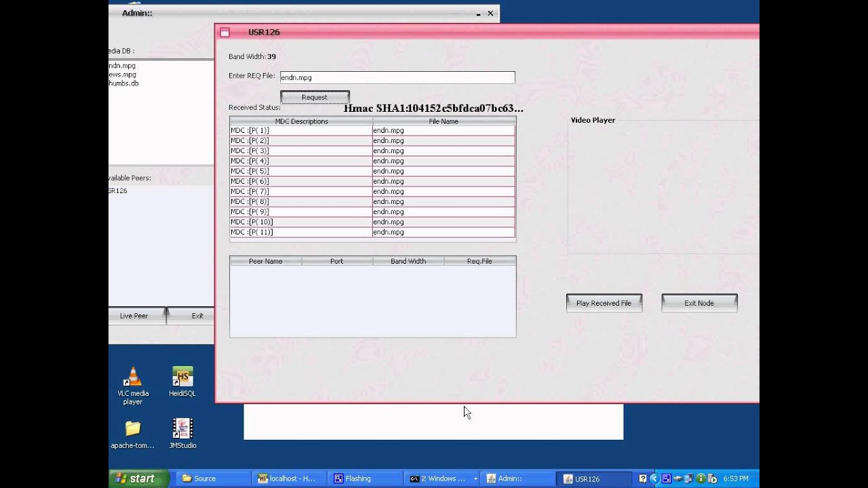The height and width of the screenshot is (488, 868).
Task: Switch to Flashing taskbar button
Action: [x=366, y=479]
